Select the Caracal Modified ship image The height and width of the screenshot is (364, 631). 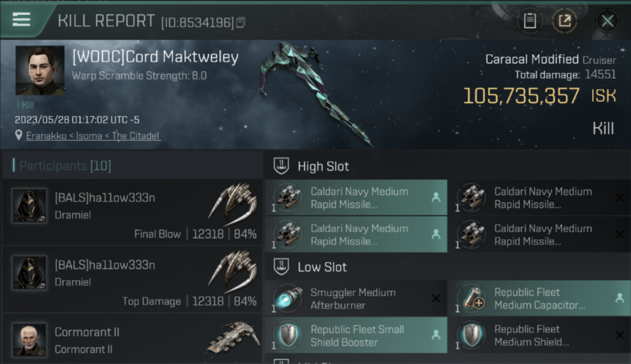315,92
